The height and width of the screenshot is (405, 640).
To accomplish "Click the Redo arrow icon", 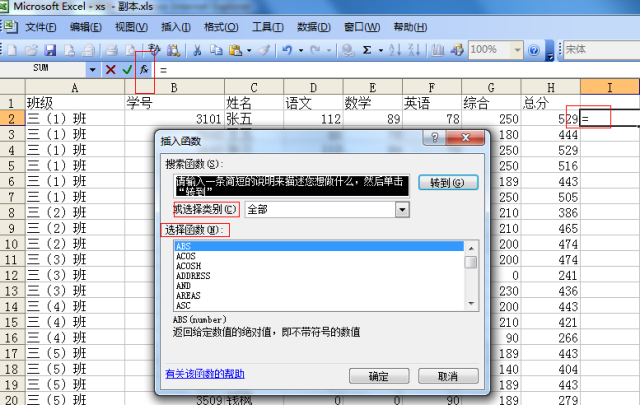I will (x=315, y=50).
